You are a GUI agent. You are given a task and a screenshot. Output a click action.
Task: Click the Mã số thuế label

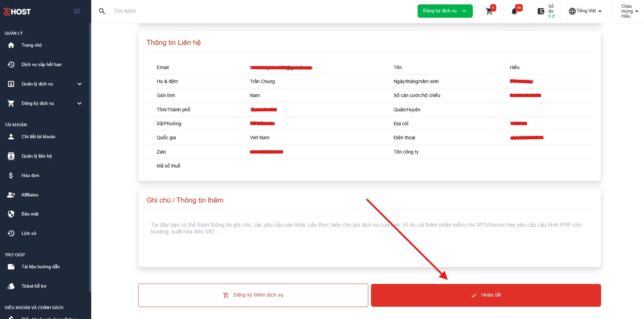pyautogui.click(x=168, y=166)
